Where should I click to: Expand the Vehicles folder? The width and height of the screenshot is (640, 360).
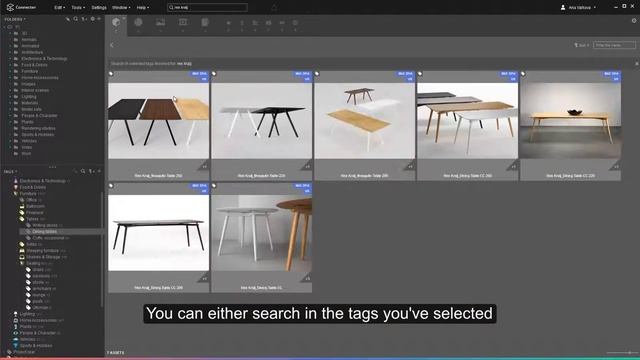click(10, 141)
